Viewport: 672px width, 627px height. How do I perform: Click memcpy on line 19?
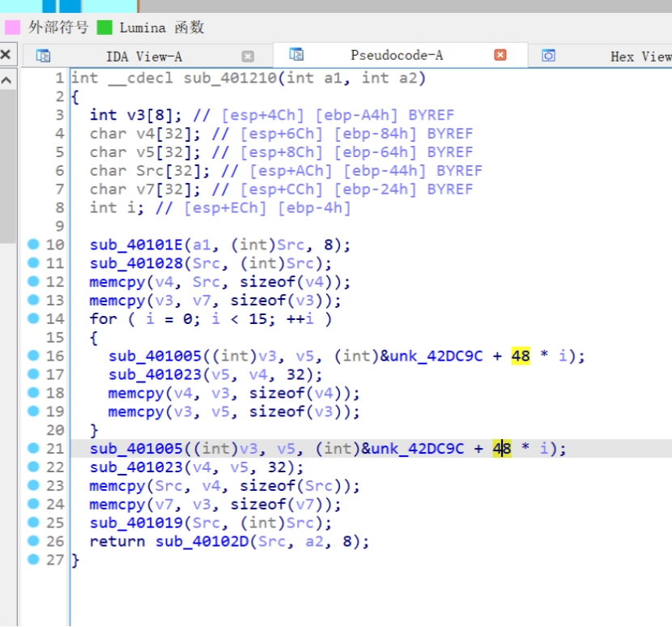(x=136, y=412)
